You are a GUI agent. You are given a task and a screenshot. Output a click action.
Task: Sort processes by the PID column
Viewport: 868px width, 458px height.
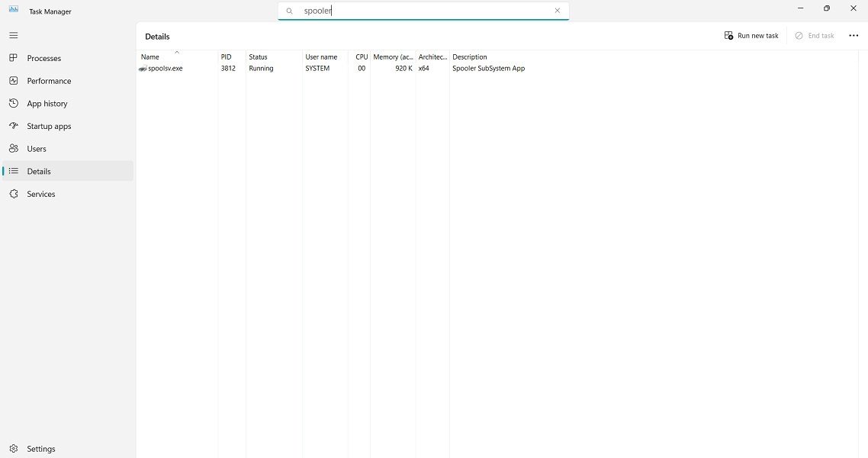[225, 56]
